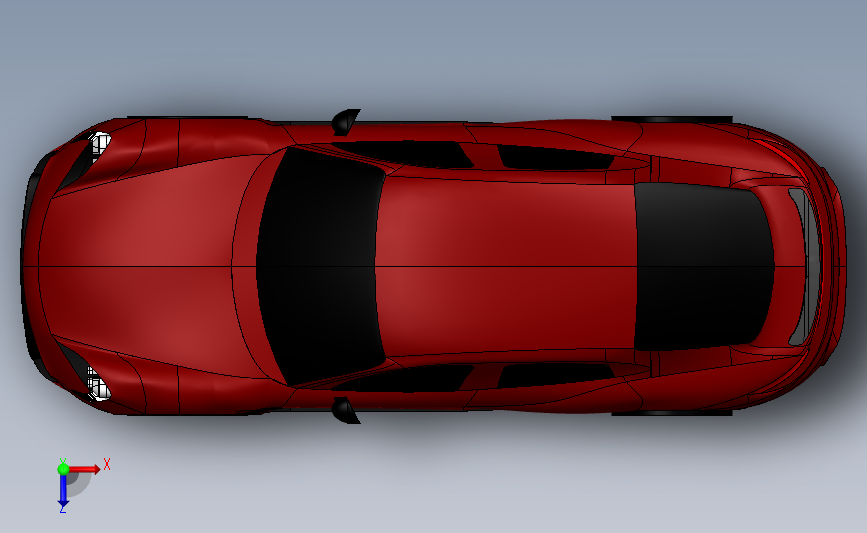Select the car's black front windshield
This screenshot has height=533, width=867.
tap(321, 266)
